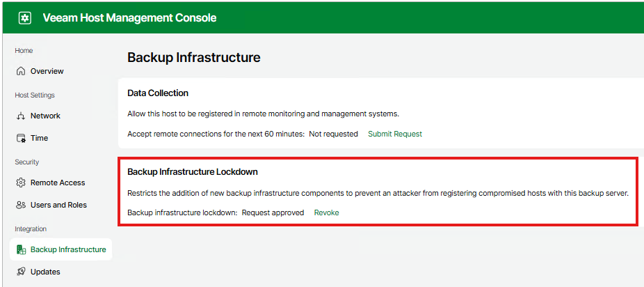
Task: Click the Remote Access gear icon
Action: coord(21,183)
